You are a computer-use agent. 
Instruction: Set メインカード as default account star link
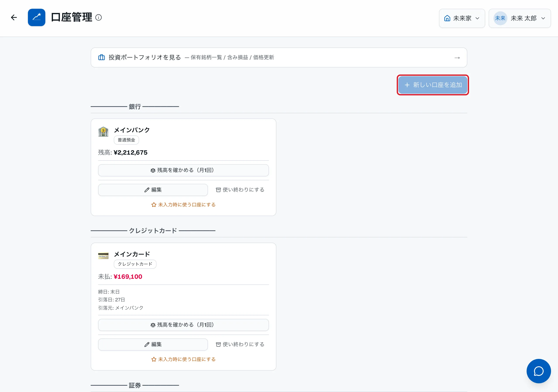tap(184, 360)
